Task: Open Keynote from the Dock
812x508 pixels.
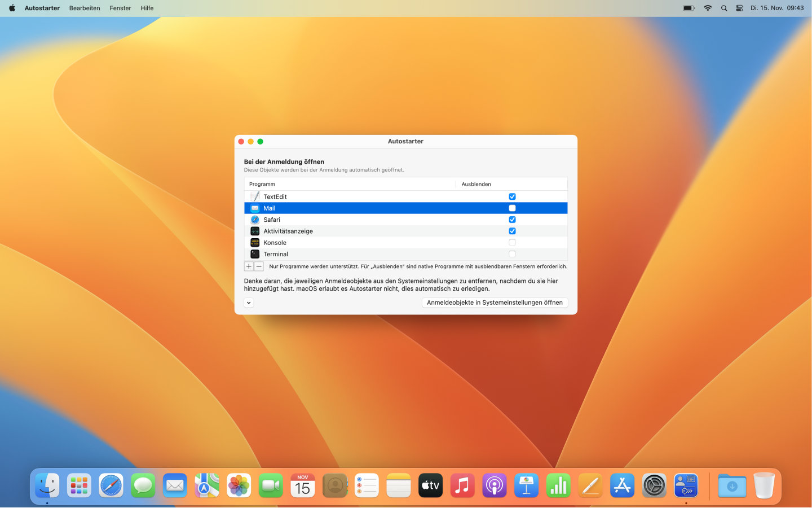Action: click(527, 485)
